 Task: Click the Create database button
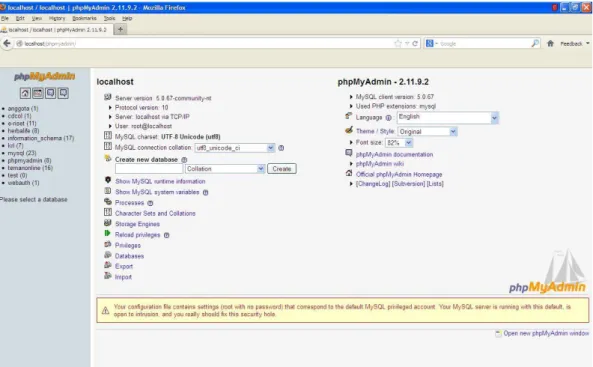pyautogui.click(x=282, y=169)
